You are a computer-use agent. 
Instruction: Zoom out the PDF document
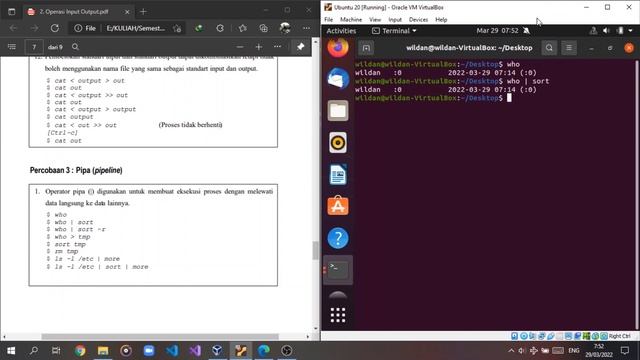tap(240, 47)
